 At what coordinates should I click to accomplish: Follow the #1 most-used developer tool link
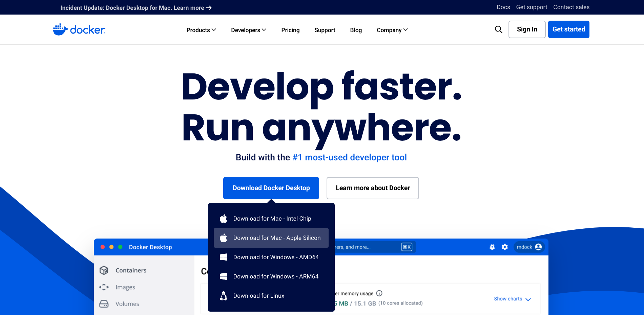coord(350,157)
